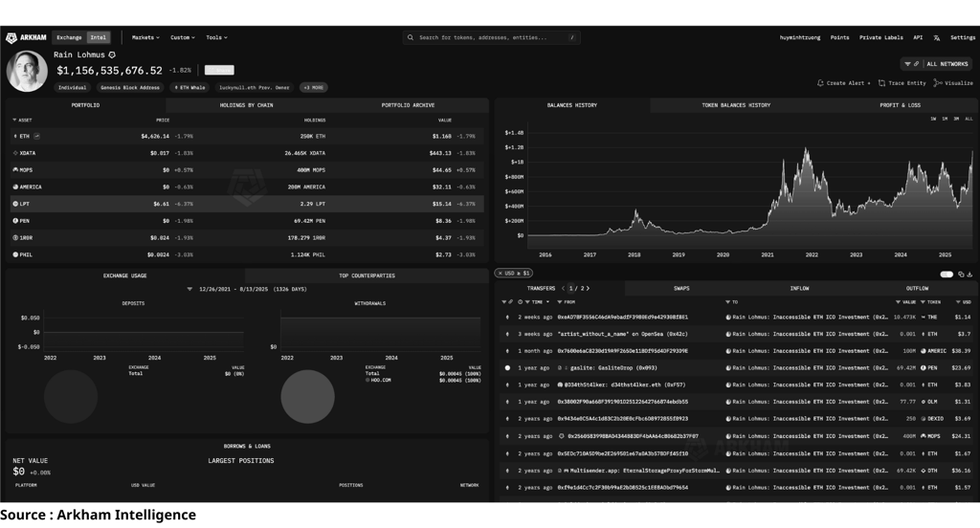
Task: Click the MOPS token icon in portfolio
Action: (15, 170)
